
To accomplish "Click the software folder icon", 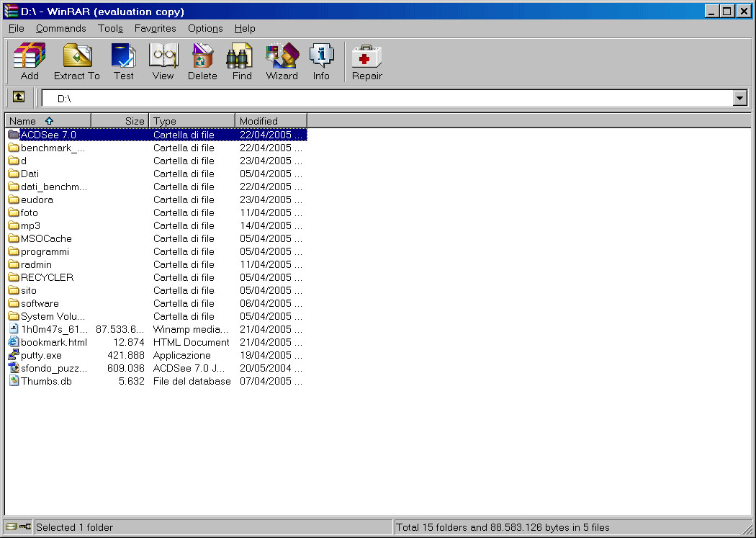I will 14,303.
